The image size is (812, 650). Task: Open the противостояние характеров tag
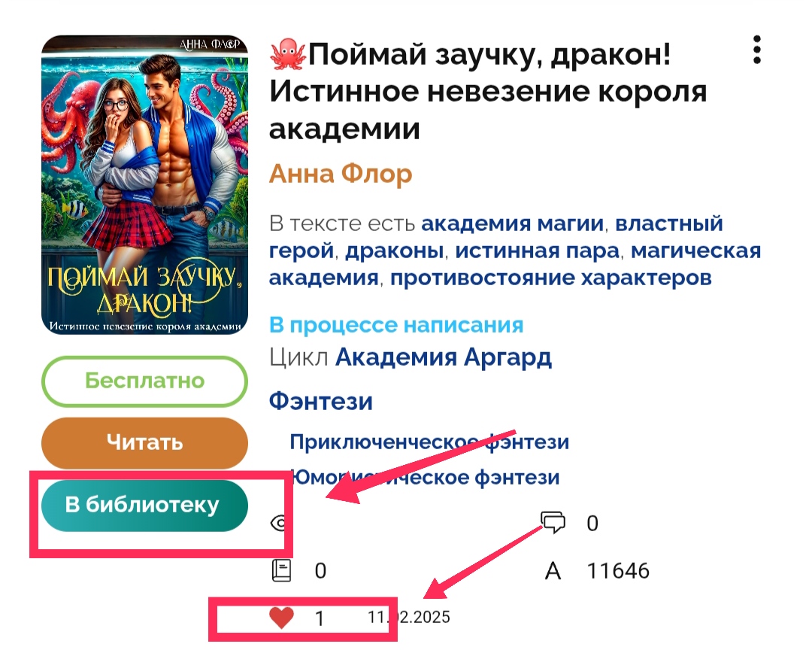[x=550, y=278]
